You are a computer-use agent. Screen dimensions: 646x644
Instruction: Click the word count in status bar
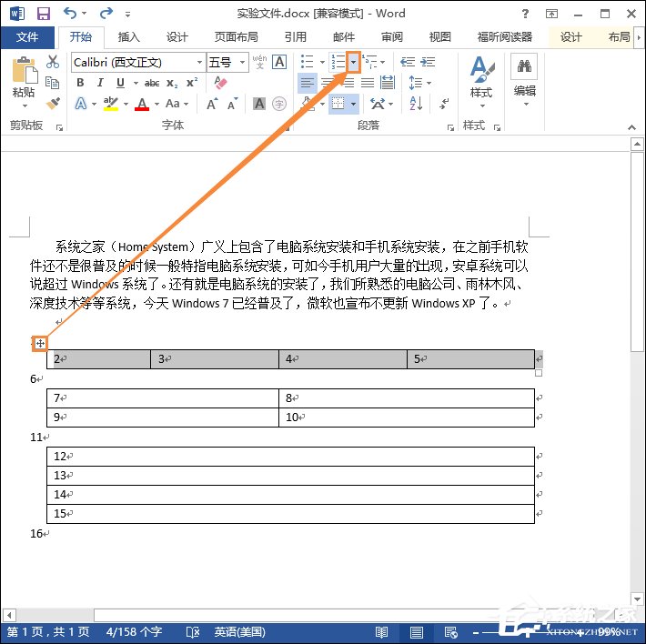point(134,631)
